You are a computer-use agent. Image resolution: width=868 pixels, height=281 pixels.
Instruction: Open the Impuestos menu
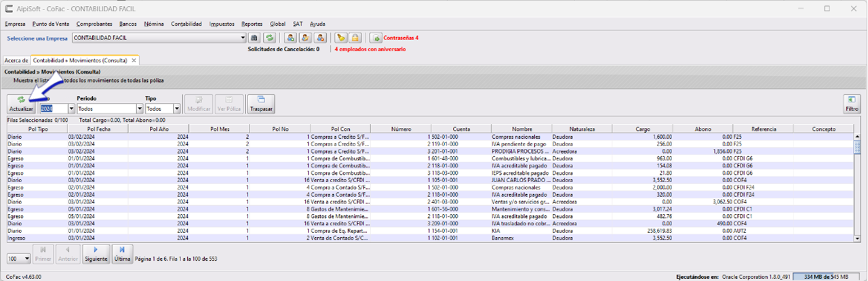222,24
